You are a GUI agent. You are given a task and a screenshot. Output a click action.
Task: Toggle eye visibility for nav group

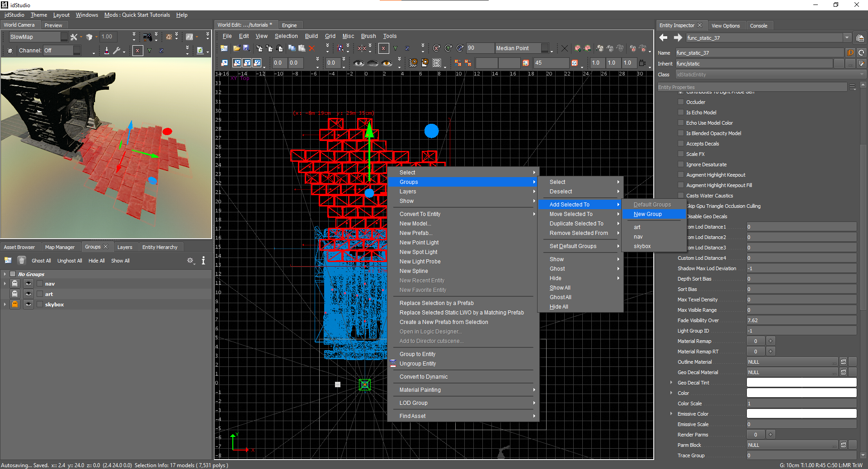click(28, 283)
